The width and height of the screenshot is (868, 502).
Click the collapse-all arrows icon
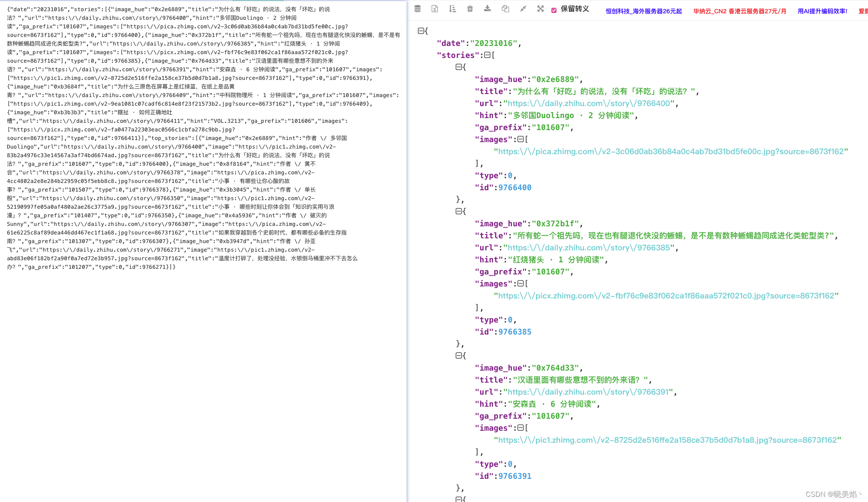point(523,9)
